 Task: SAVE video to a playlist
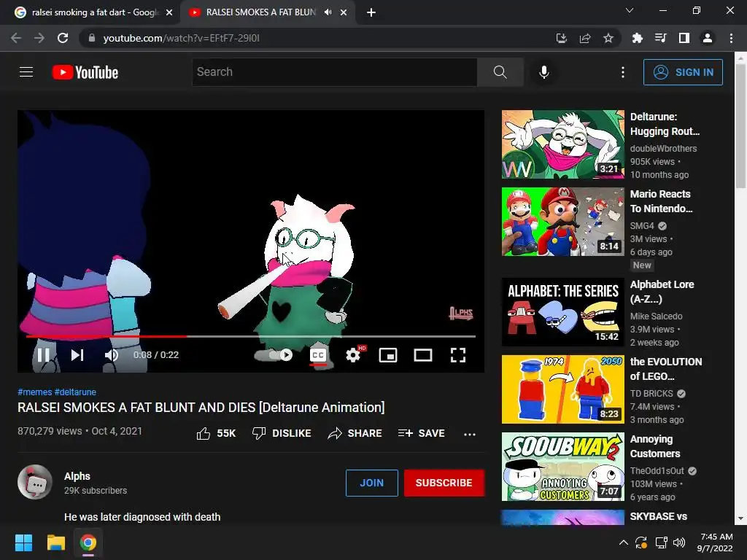[422, 433]
